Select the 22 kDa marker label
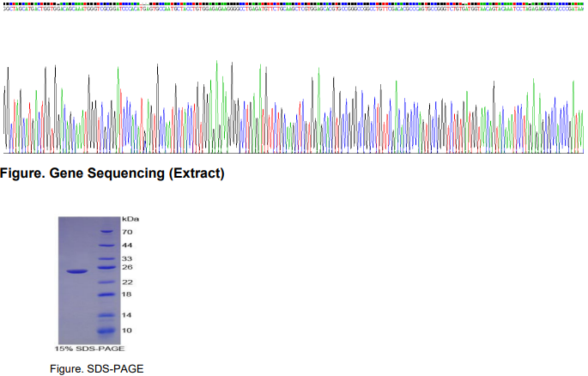This screenshot has height=376, width=588. 126,282
